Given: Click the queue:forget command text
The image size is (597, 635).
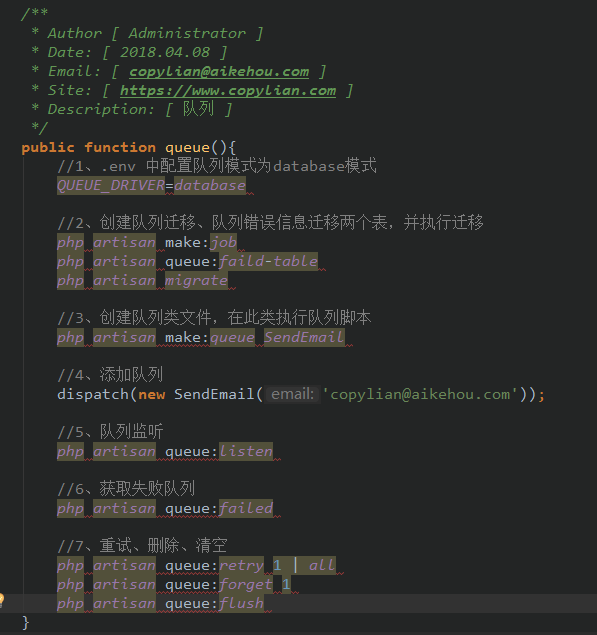Looking at the screenshot, I should pyautogui.click(x=219, y=585).
